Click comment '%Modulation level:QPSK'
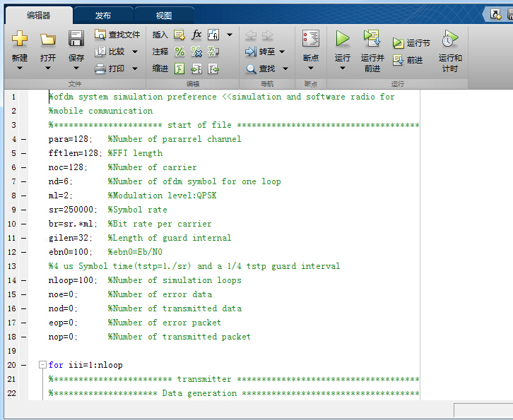 (163, 196)
